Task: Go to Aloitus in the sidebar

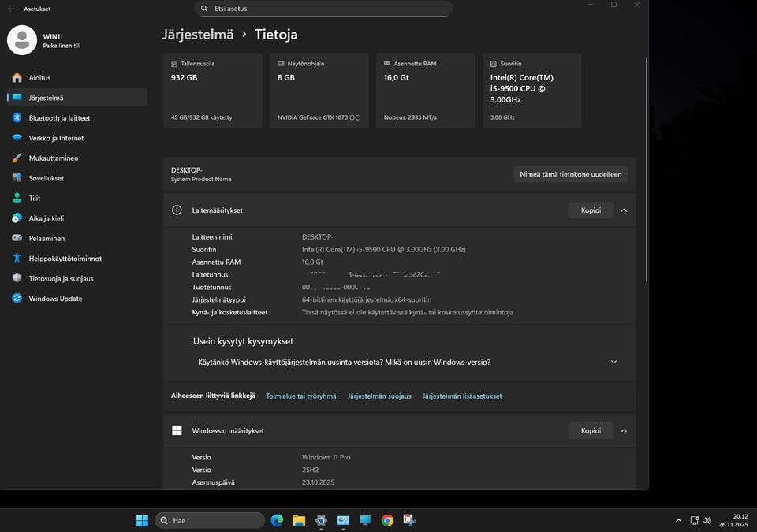Action: (39, 78)
